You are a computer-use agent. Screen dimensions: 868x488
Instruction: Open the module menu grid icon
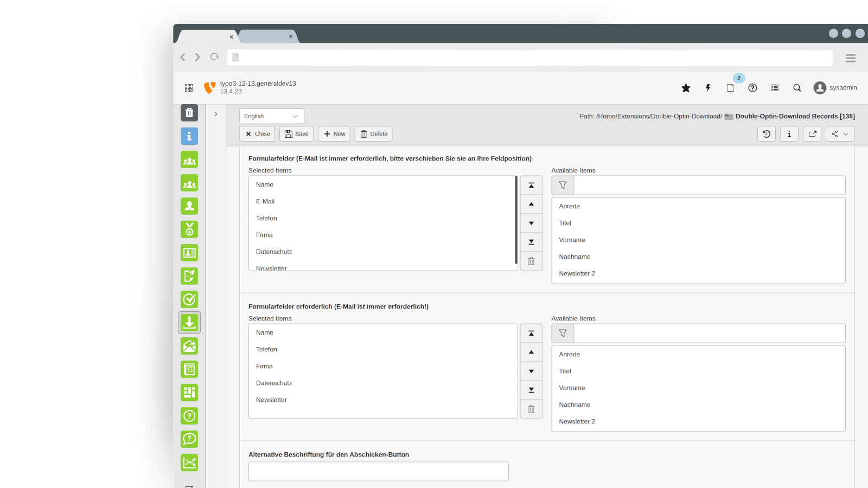[189, 88]
